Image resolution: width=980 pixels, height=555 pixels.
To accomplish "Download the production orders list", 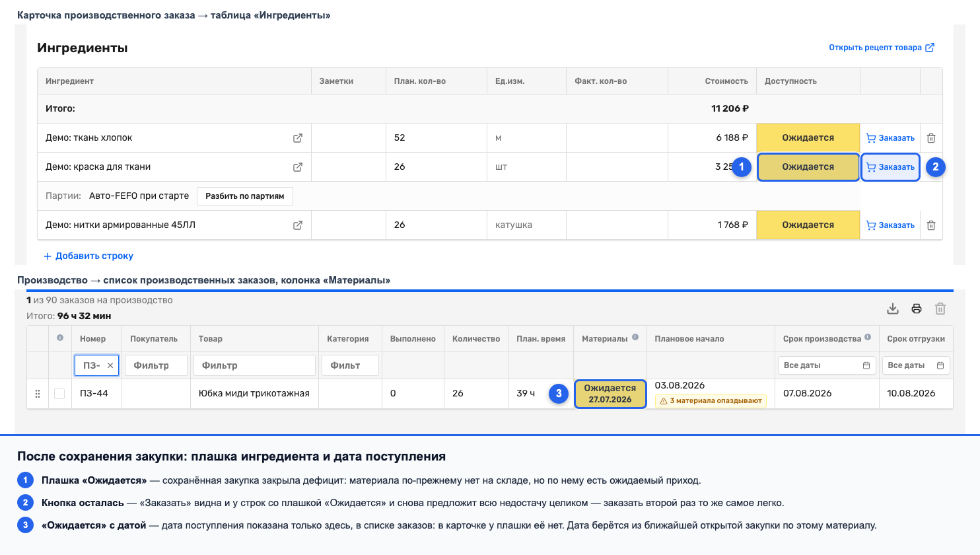I will (893, 309).
